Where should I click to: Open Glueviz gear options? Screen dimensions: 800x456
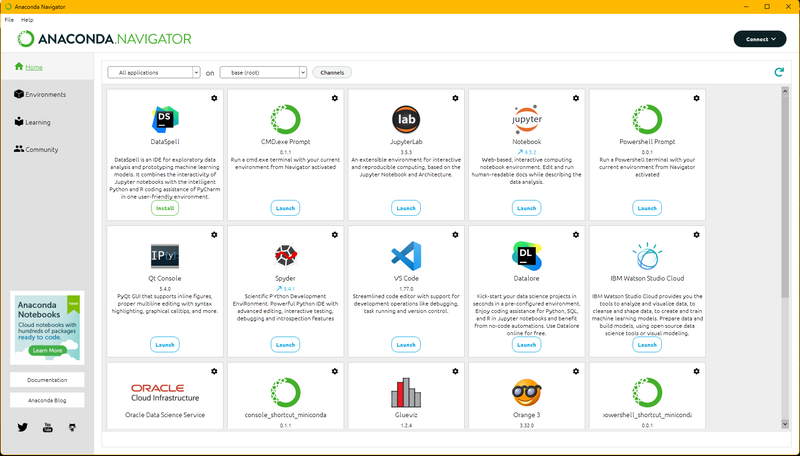coord(455,371)
